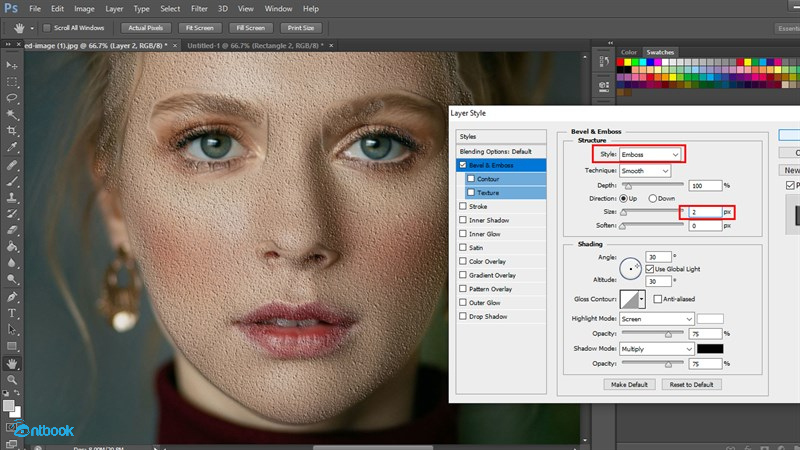This screenshot has height=450, width=800.
Task: Activate the Hand tool
Action: click(x=12, y=363)
